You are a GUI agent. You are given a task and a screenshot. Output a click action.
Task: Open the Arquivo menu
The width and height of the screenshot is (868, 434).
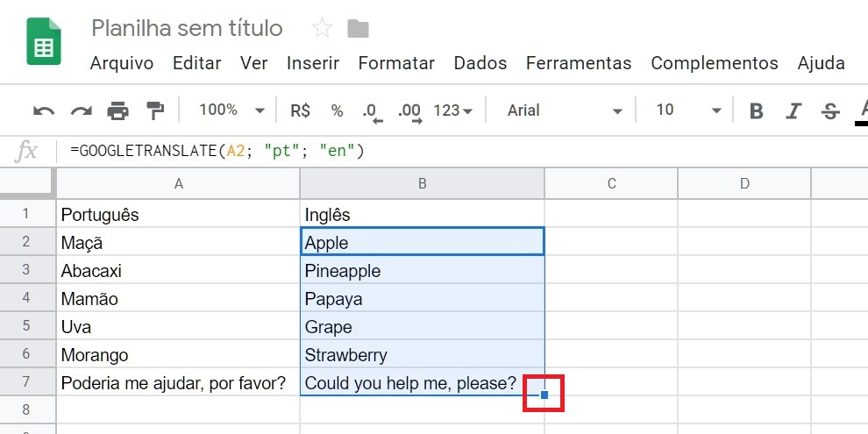pyautogui.click(x=122, y=63)
